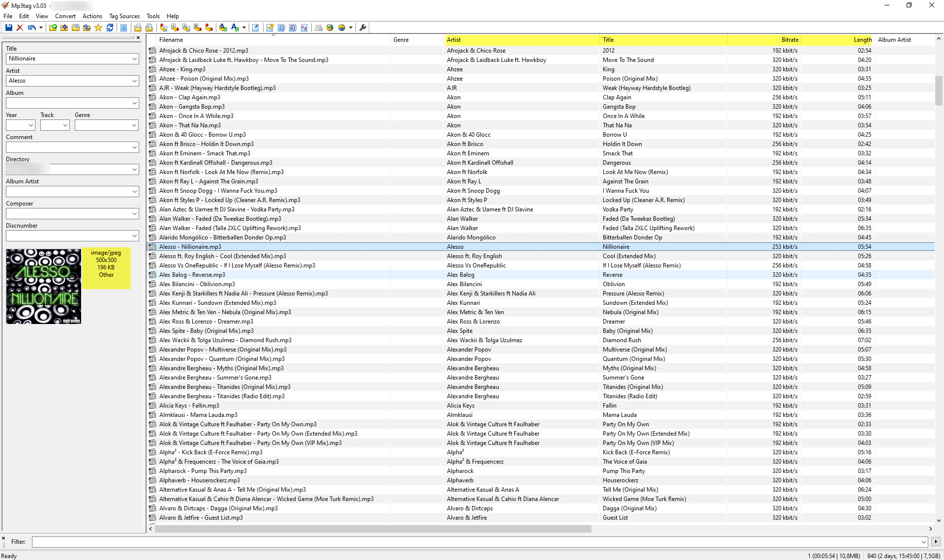
Task: Open the Edit menu
Action: coord(24,16)
